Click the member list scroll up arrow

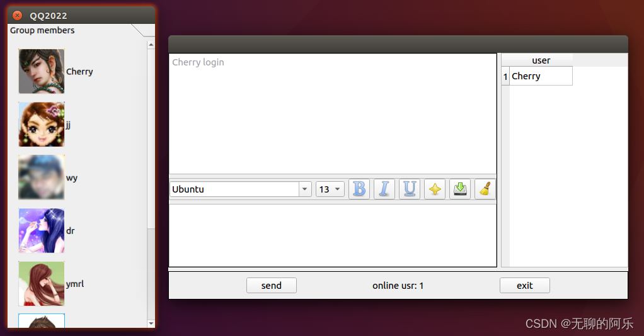click(151, 44)
